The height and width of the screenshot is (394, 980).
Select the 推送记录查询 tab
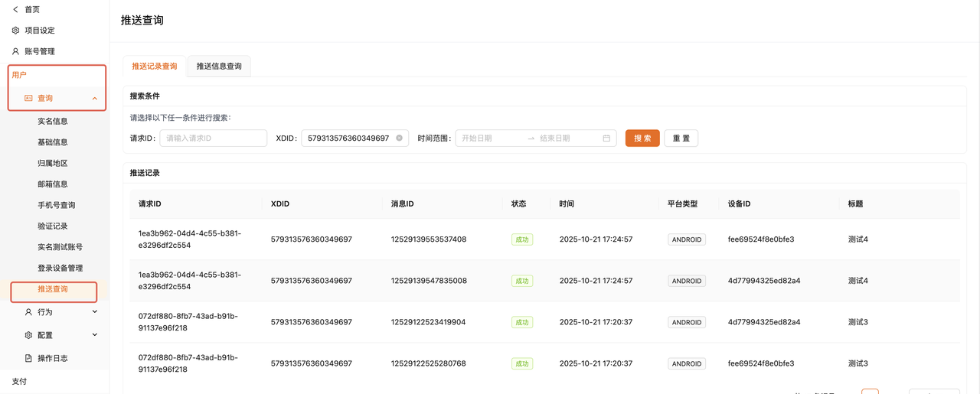tap(155, 67)
